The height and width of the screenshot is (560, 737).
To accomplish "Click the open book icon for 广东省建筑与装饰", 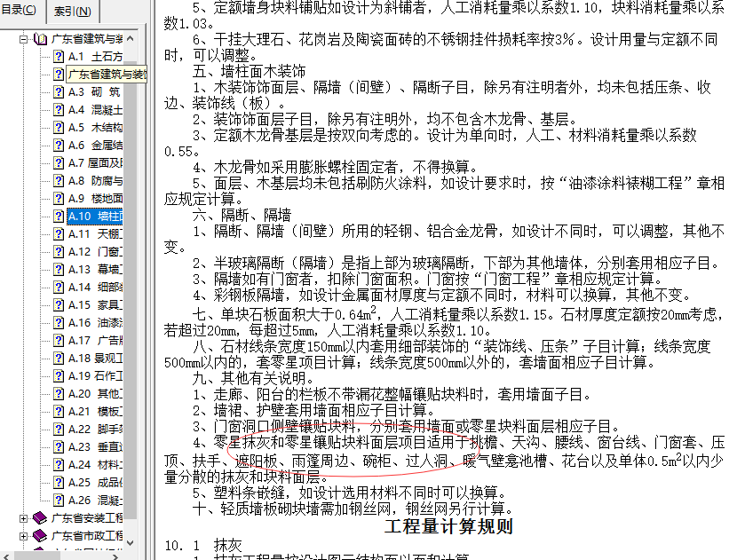I will click(41, 39).
